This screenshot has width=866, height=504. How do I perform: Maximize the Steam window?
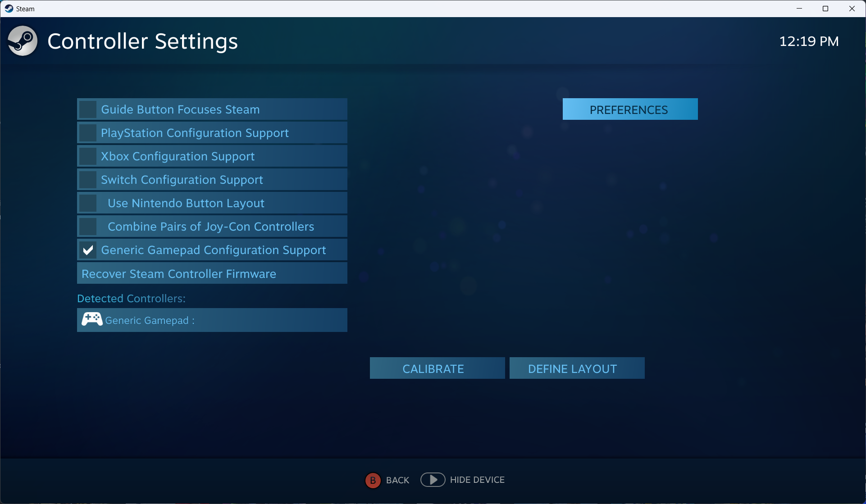pyautogui.click(x=825, y=9)
